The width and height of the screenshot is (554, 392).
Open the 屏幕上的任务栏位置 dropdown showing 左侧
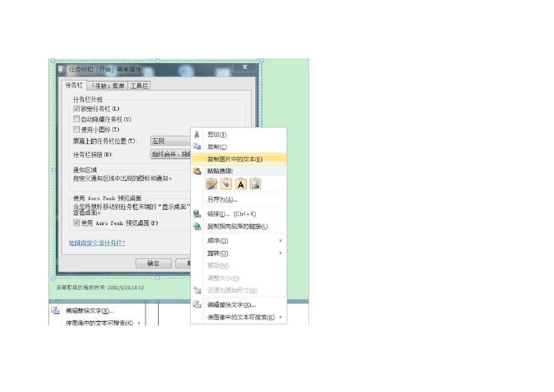pos(170,141)
